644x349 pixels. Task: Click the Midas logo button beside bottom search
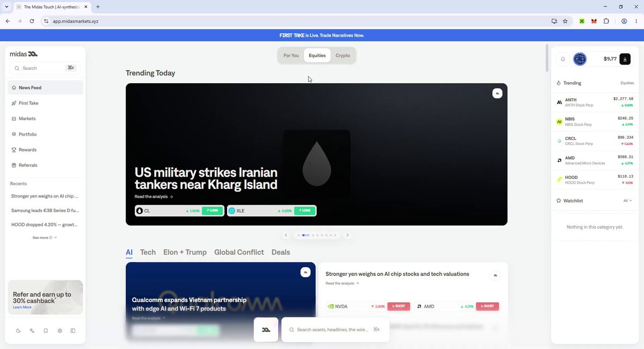point(266,330)
